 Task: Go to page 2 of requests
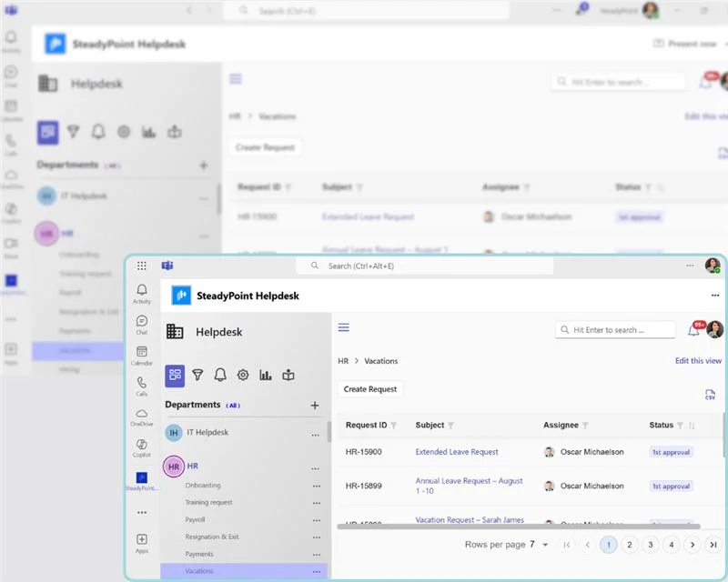pyautogui.click(x=630, y=545)
